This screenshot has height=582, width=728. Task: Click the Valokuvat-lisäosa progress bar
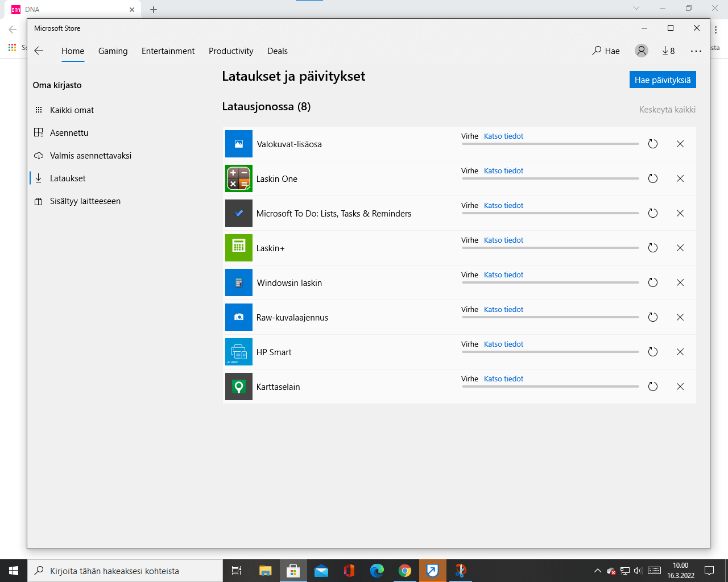550,144
